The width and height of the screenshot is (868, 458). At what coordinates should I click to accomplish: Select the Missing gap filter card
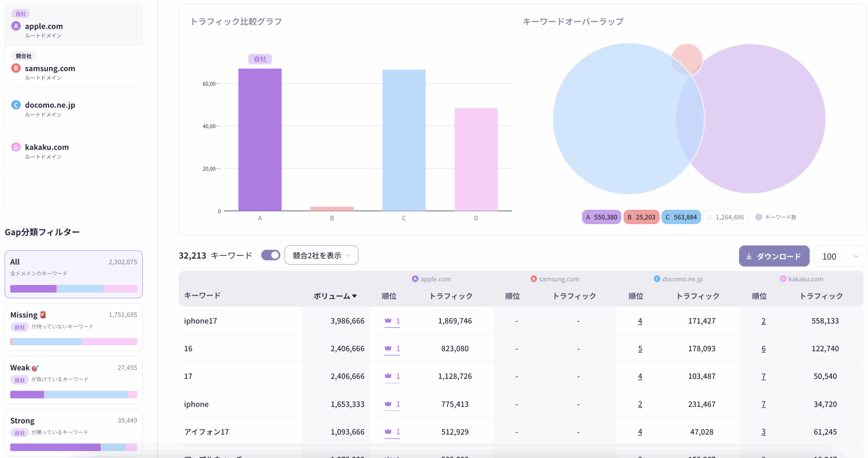point(73,327)
